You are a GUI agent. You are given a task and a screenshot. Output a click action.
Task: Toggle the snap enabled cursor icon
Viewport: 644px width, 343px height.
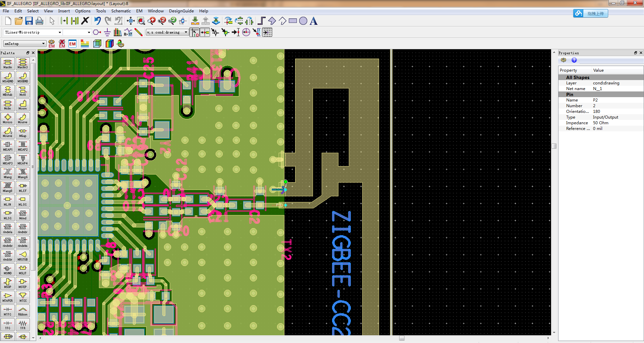[x=195, y=32]
